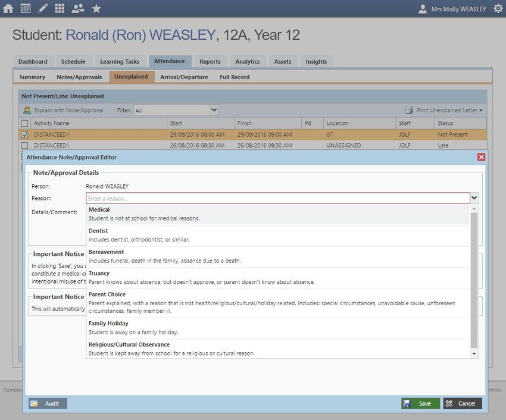The image size is (506, 420).
Task: Select Truancy reason option
Action: 278,278
